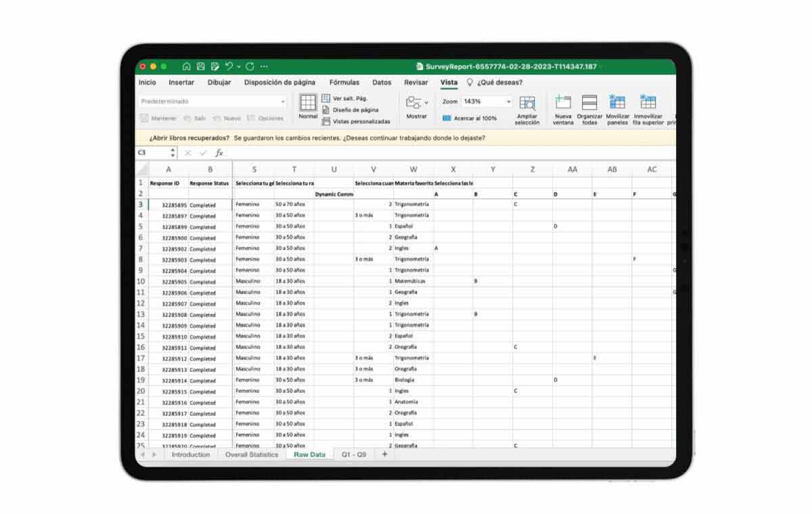Viewport: 812px width, 514px height.
Task: Add a new sheet with the plus button
Action: point(384,454)
